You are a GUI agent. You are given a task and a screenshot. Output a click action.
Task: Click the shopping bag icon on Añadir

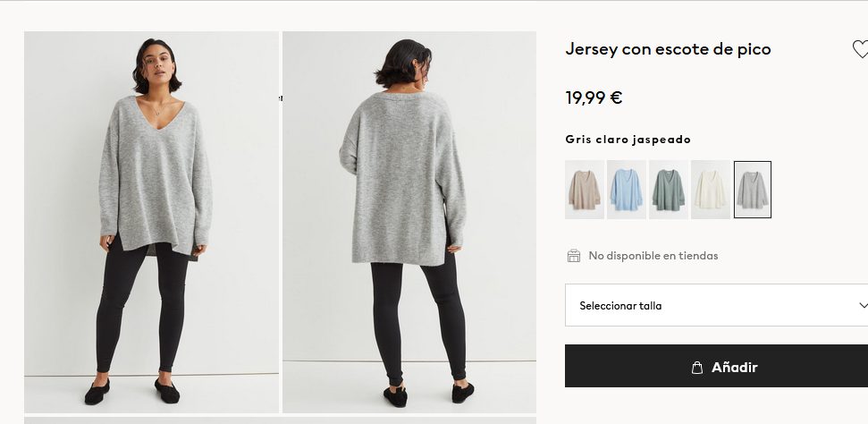coord(697,368)
